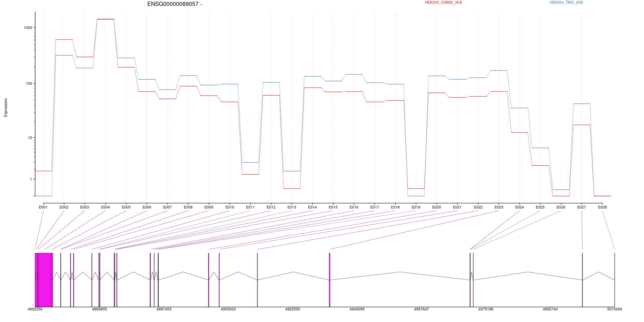The height and width of the screenshot is (322, 644).
Task: Select exon label E024
Action: [x=519, y=207]
